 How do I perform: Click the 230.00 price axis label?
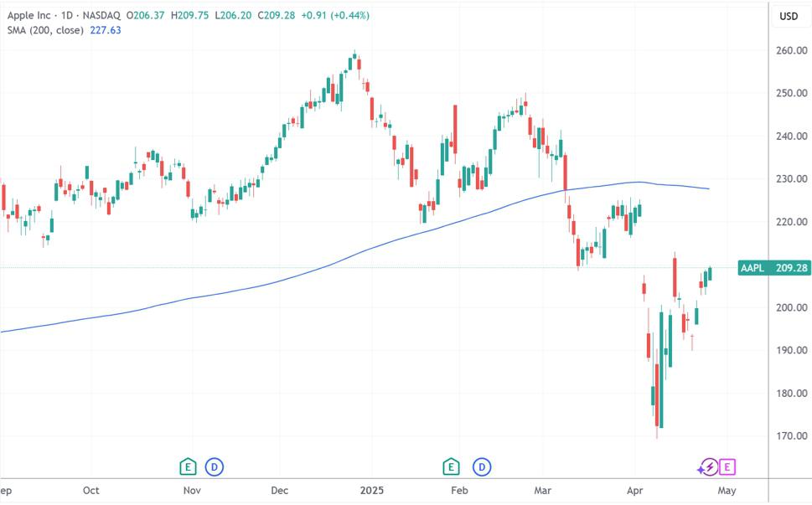792,179
